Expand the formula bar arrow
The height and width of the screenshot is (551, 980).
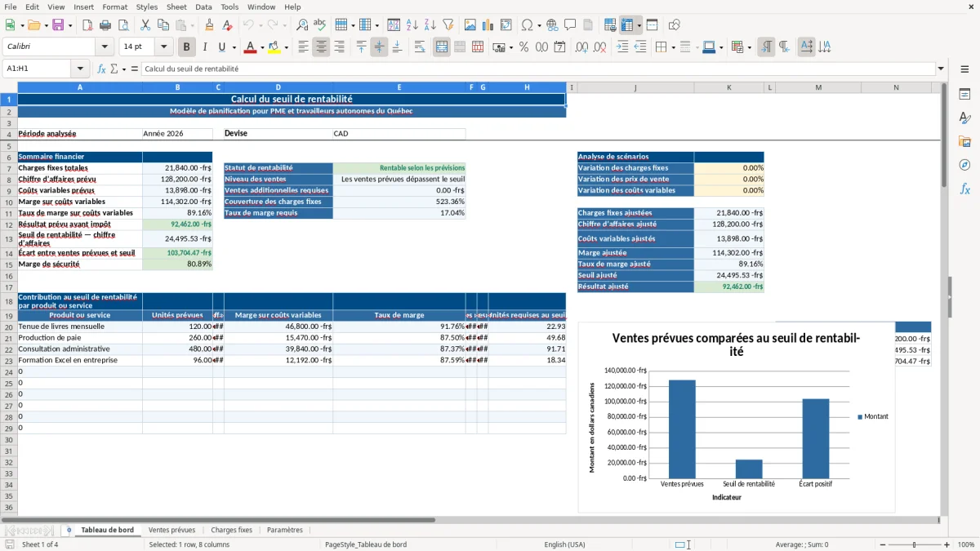pyautogui.click(x=941, y=69)
